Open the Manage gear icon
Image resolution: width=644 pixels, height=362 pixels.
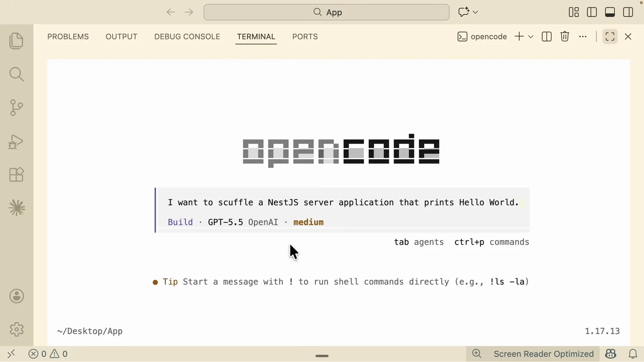17,329
